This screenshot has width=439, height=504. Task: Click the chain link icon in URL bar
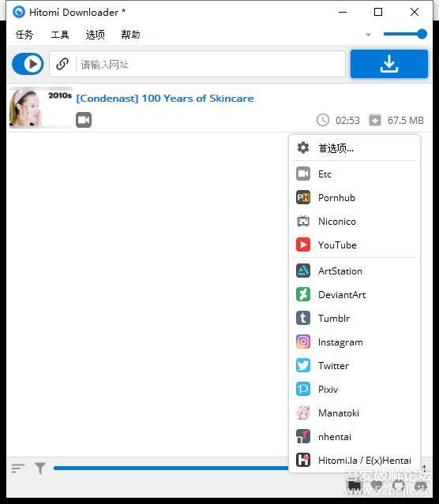point(62,64)
